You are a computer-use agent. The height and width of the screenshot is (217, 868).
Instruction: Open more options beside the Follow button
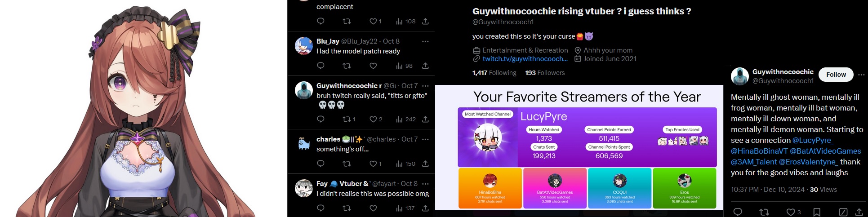click(861, 75)
